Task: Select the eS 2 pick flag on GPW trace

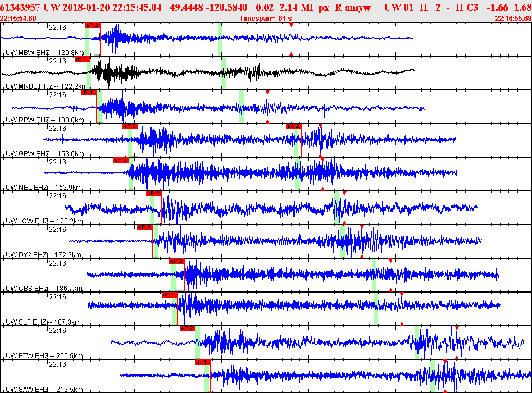Action: click(x=293, y=126)
